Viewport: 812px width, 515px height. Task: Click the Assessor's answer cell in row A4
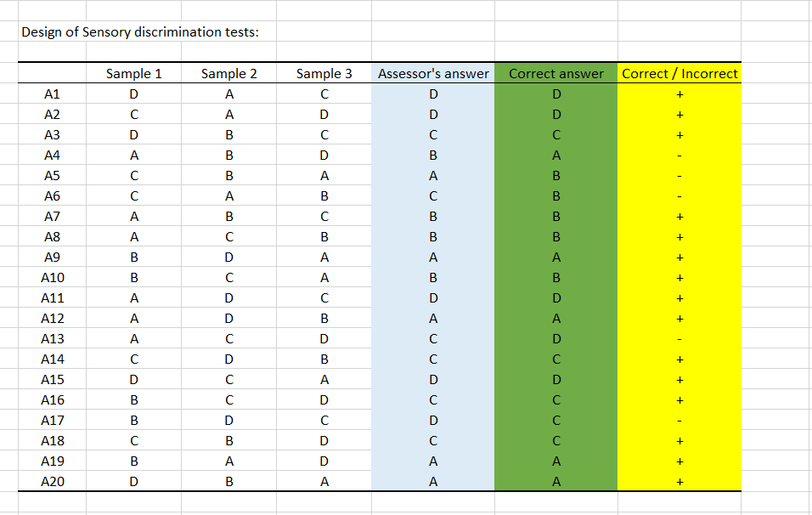433,156
